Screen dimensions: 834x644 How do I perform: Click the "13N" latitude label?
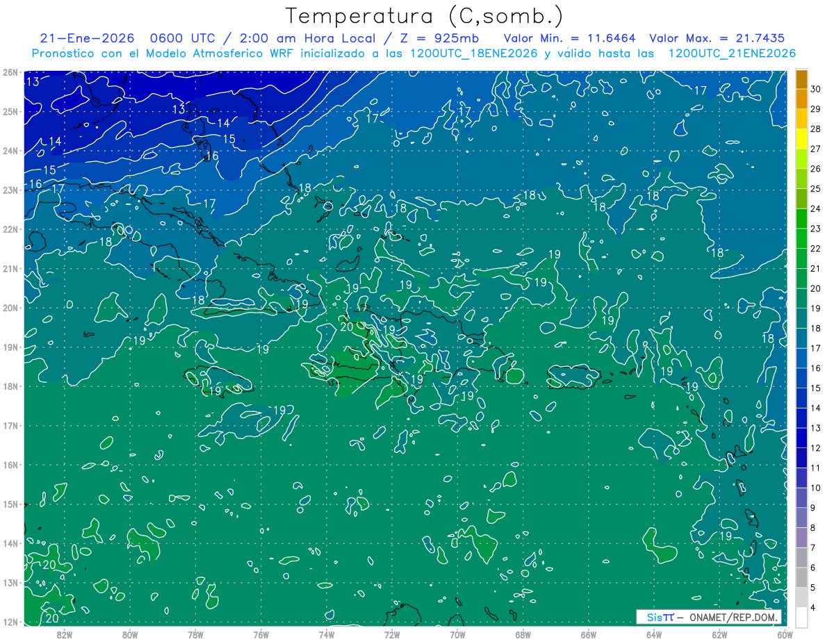(10, 582)
